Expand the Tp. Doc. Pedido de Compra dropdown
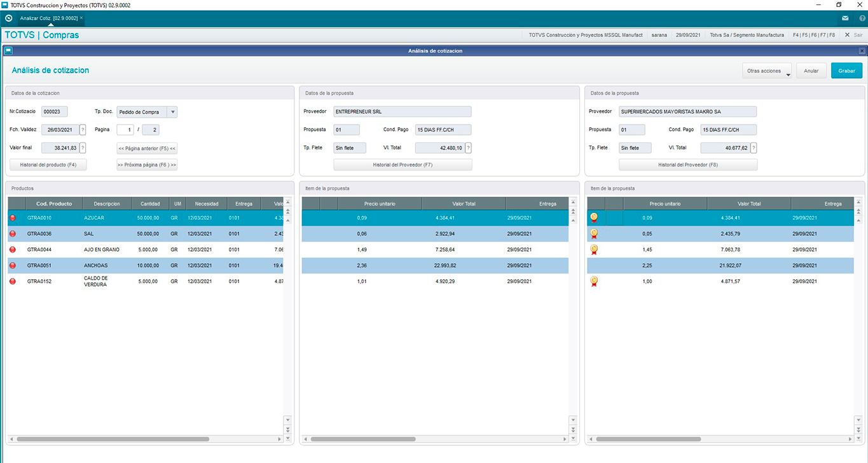Screen dimensions: 868x463 pyautogui.click(x=172, y=112)
